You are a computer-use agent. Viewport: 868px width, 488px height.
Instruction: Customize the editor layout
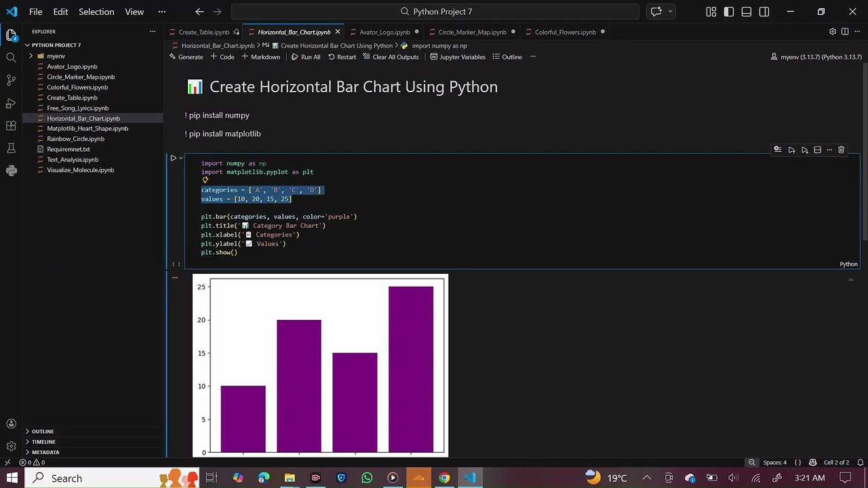[x=711, y=12]
